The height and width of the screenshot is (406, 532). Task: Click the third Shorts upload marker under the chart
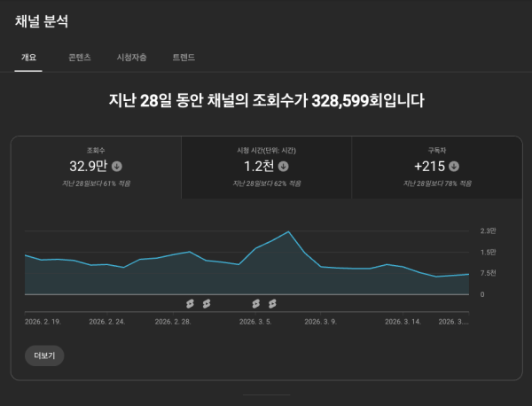pos(255,303)
